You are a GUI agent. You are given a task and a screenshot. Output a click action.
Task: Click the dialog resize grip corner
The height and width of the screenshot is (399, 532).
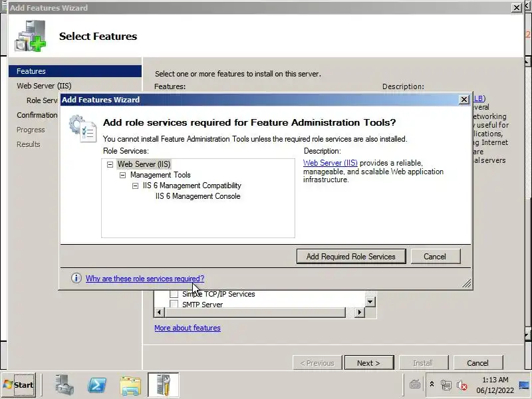pos(467,284)
